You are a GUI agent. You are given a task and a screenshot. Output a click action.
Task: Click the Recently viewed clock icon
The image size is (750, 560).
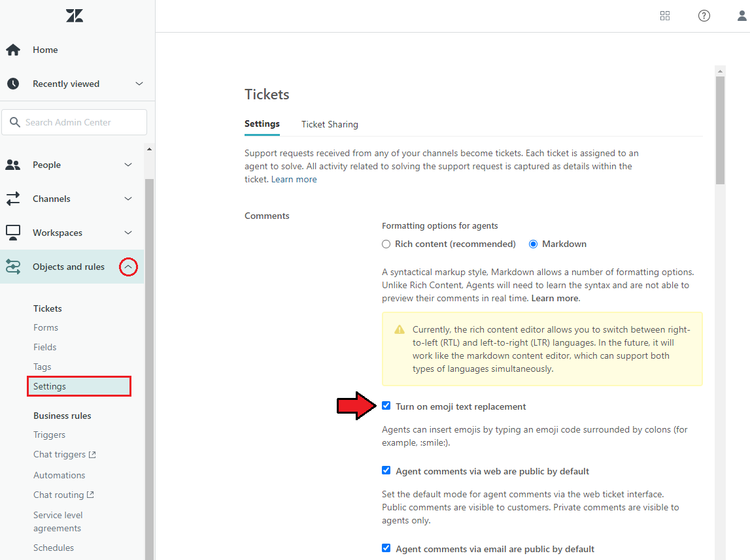point(13,84)
